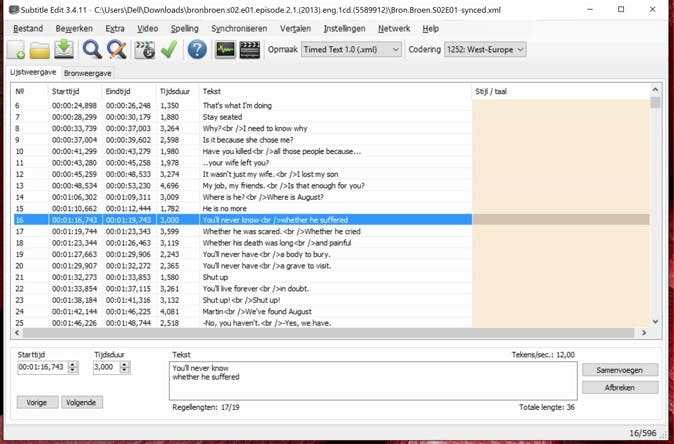Viewport: 674px width, 444px height.
Task: Sort by the Starttijd column header
Action: 75,91
